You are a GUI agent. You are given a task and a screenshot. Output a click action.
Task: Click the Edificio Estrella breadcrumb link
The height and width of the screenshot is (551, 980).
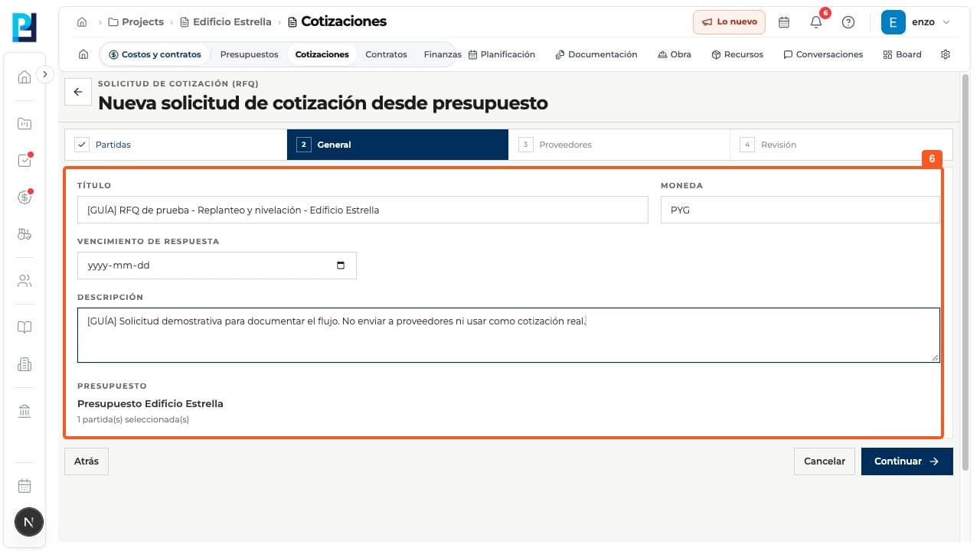226,22
